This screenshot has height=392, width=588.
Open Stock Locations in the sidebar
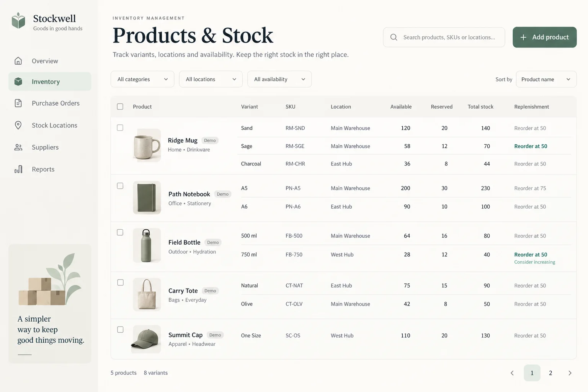50,125
